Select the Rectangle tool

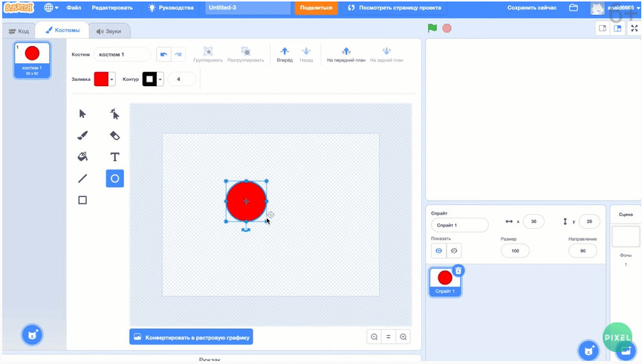(82, 200)
